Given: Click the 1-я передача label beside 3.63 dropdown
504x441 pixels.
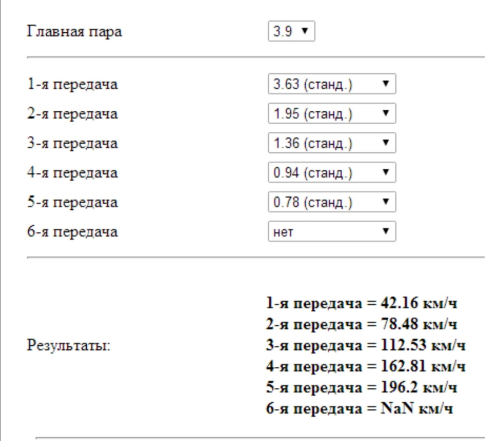Looking at the screenshot, I should point(72,85).
